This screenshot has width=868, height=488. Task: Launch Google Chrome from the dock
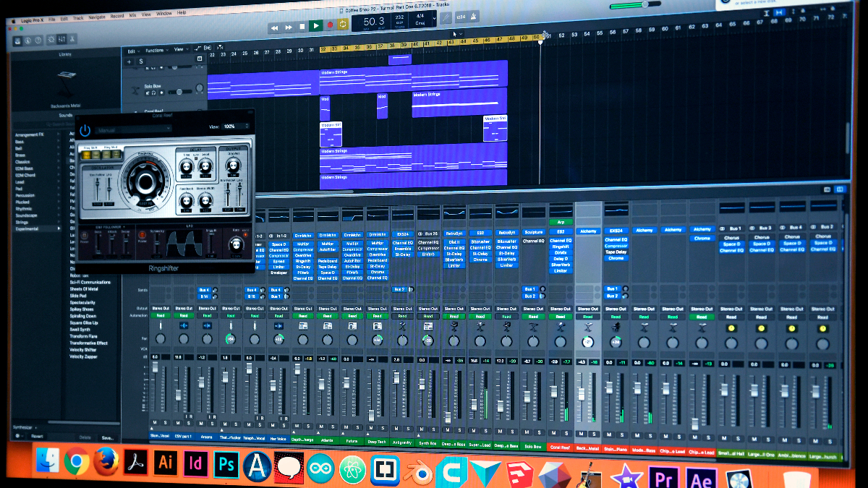[76, 461]
